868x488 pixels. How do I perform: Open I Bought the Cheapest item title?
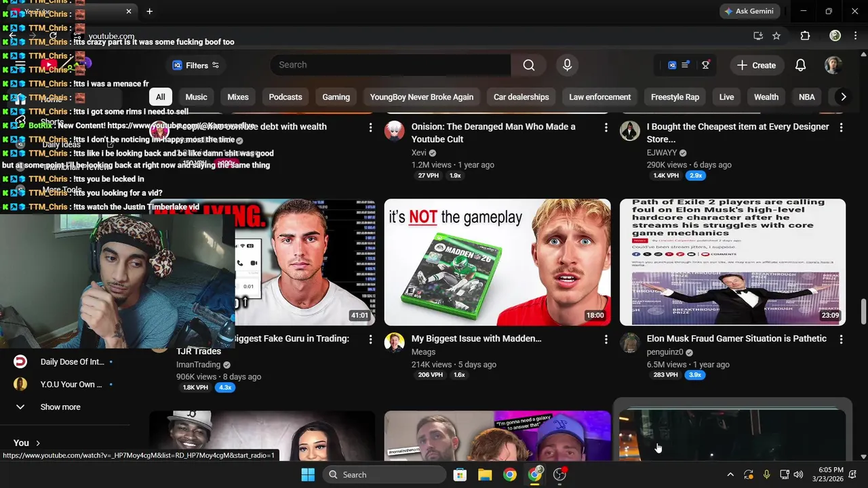coord(738,133)
